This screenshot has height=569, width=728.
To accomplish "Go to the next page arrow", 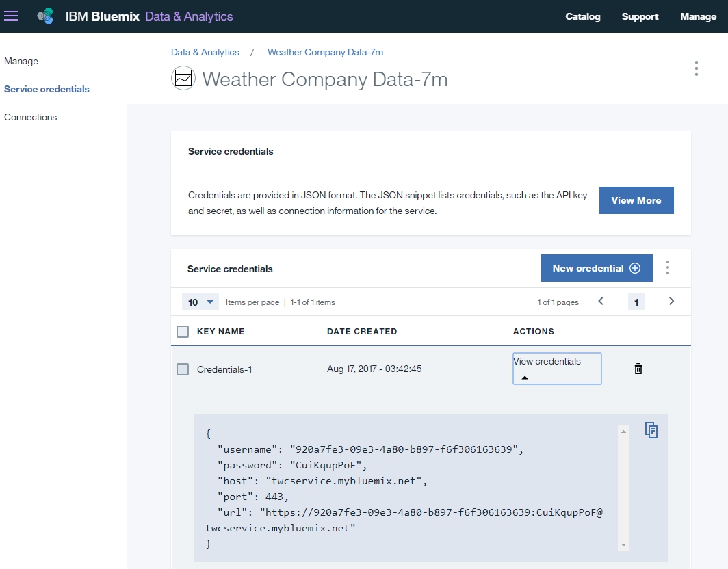I will tap(671, 301).
